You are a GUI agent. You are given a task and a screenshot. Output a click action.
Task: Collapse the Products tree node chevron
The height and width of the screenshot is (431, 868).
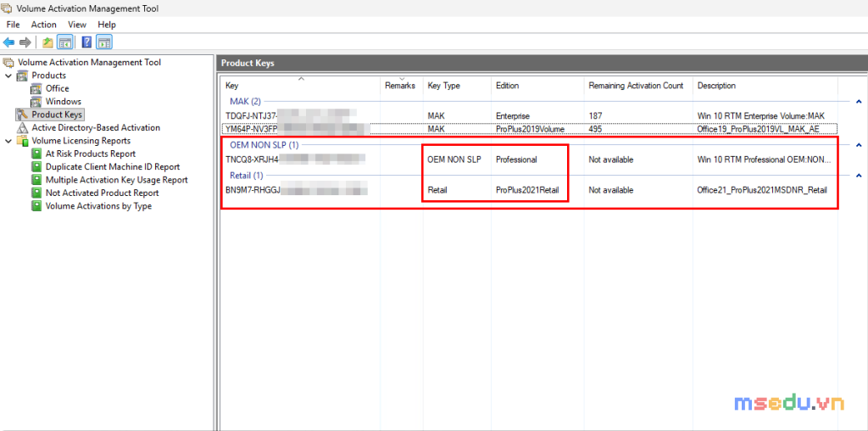click(x=8, y=76)
